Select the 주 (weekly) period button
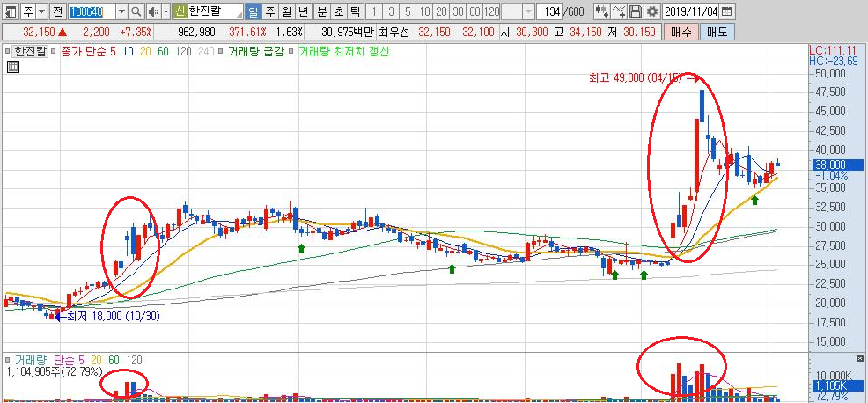 (269, 11)
